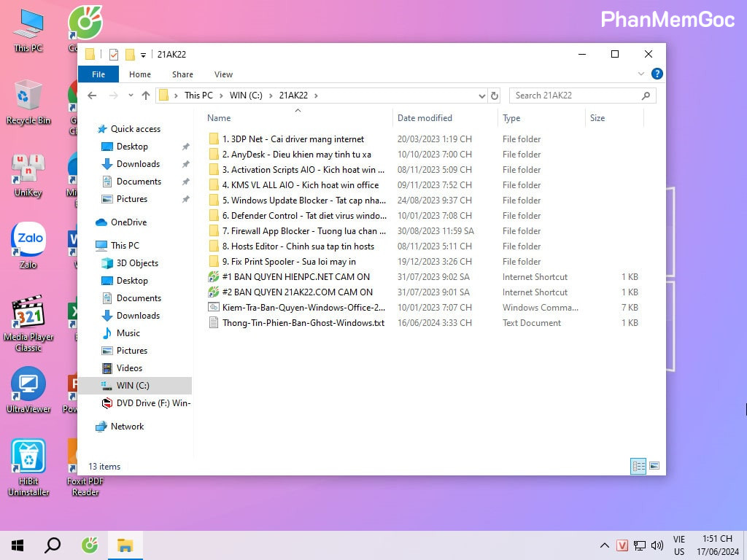Click the Properties quick access toolbar icon
This screenshot has width=747, height=560.
[113, 54]
